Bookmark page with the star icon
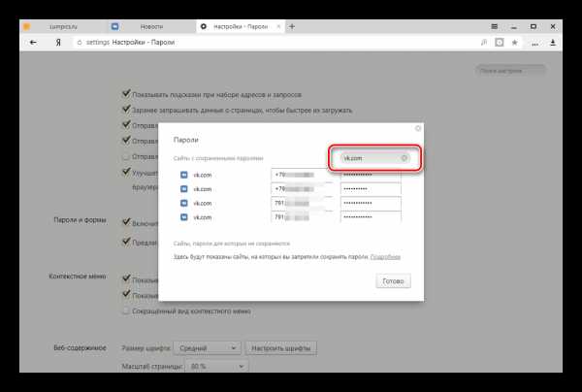The image size is (582, 392). click(514, 43)
